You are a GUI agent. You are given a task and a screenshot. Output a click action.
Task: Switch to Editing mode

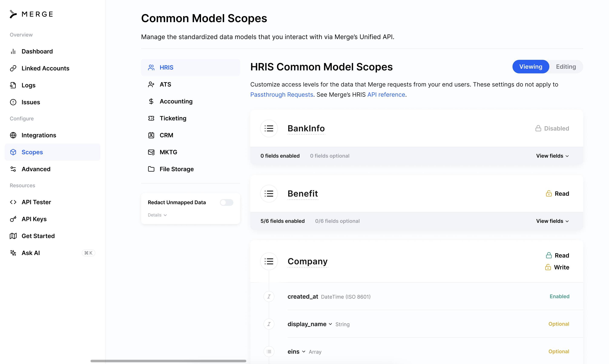566,67
